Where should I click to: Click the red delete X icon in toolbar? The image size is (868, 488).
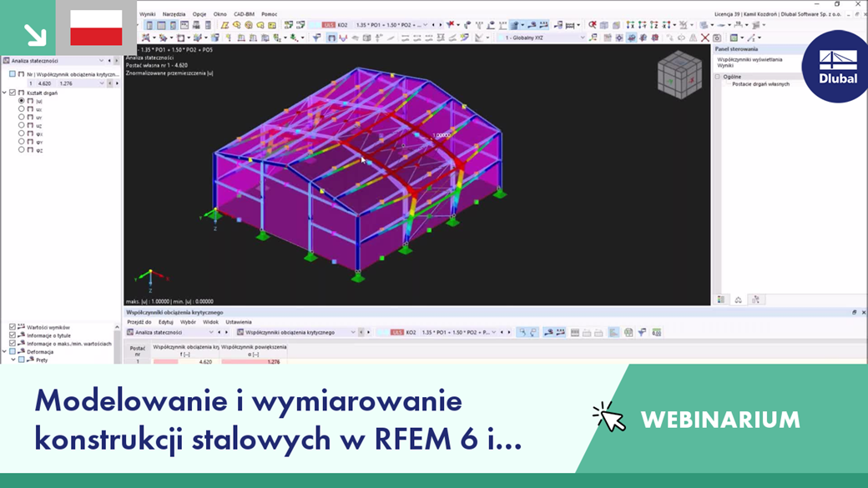pyautogui.click(x=704, y=38)
